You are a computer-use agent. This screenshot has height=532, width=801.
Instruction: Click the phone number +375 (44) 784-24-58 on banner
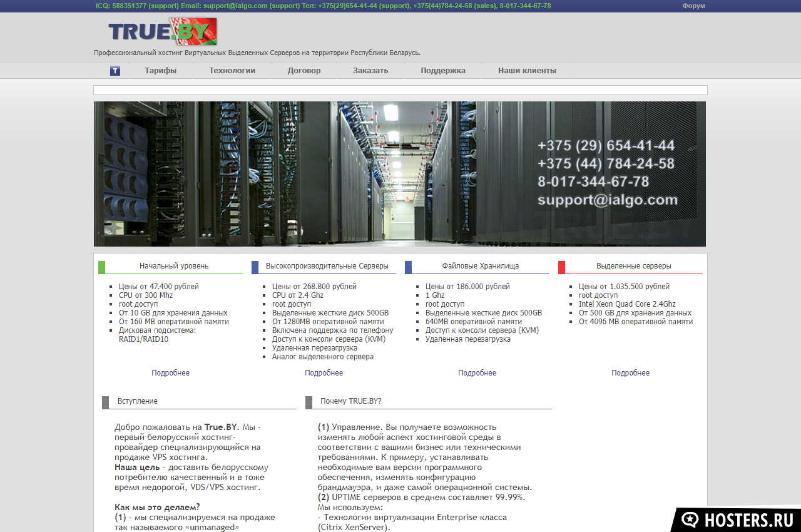(606, 164)
